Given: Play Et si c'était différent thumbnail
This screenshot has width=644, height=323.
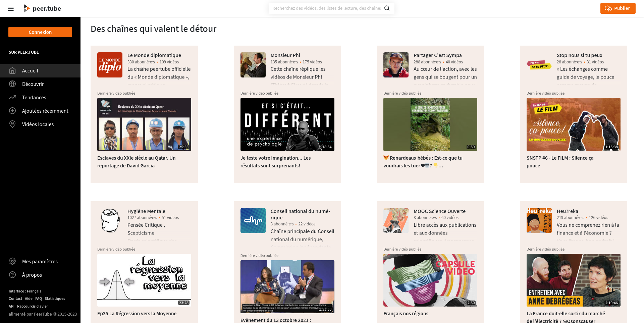Looking at the screenshot, I should (x=287, y=124).
